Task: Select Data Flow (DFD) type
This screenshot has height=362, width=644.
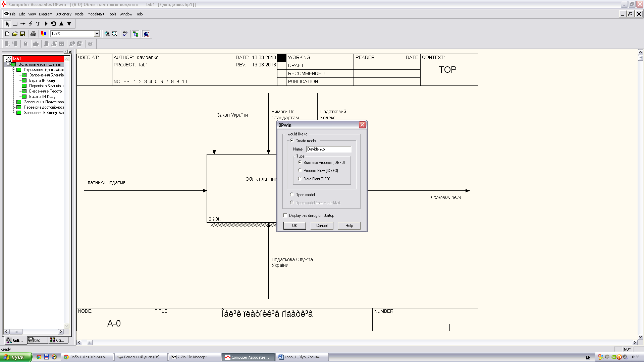Action: click(x=300, y=179)
